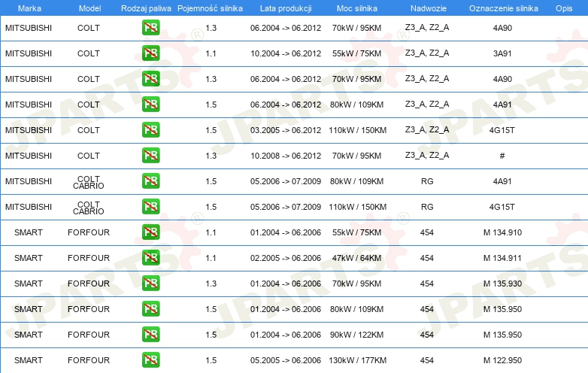588x373 pixels.
Task: Click the Opis column header
Action: (564, 8)
